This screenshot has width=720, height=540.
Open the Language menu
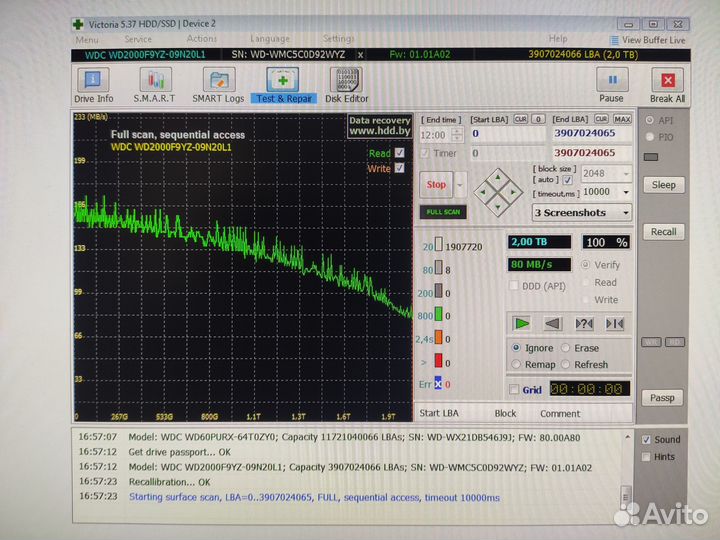(x=270, y=39)
